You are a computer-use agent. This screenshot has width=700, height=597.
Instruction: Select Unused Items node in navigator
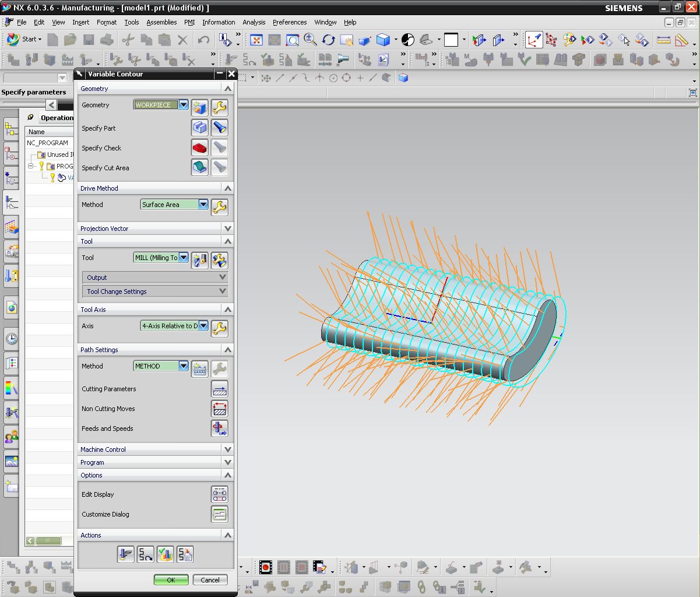click(56, 154)
